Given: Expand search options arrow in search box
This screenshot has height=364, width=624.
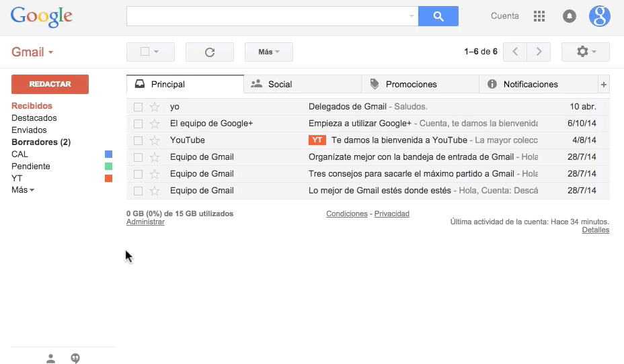Looking at the screenshot, I should (412, 16).
